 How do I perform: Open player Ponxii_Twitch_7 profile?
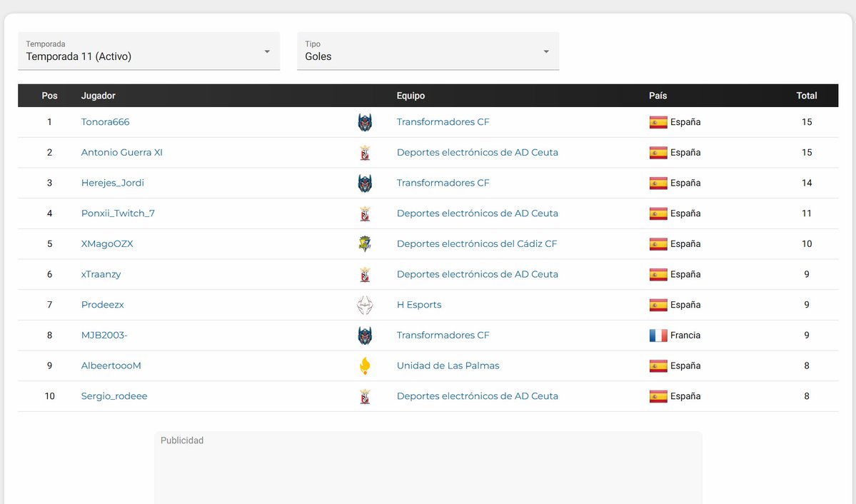point(118,213)
